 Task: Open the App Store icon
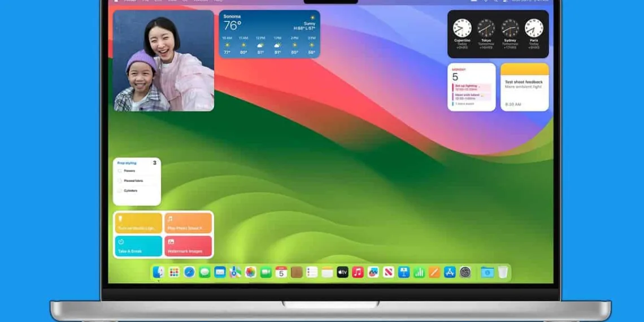point(450,272)
